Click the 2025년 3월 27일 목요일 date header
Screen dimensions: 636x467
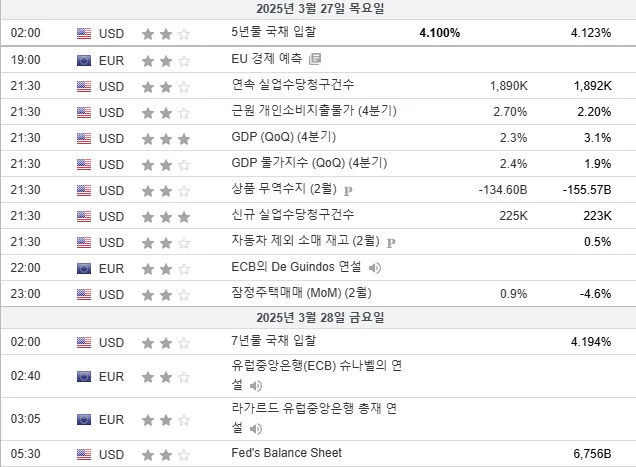[320, 9]
